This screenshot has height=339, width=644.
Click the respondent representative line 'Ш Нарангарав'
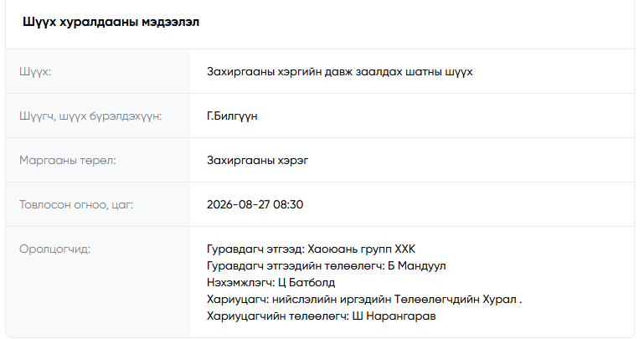pos(394,316)
